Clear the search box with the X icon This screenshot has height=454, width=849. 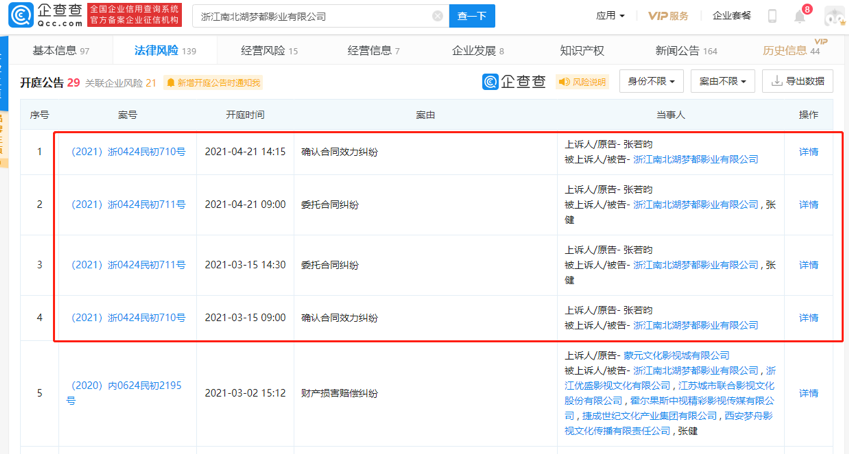(x=438, y=17)
